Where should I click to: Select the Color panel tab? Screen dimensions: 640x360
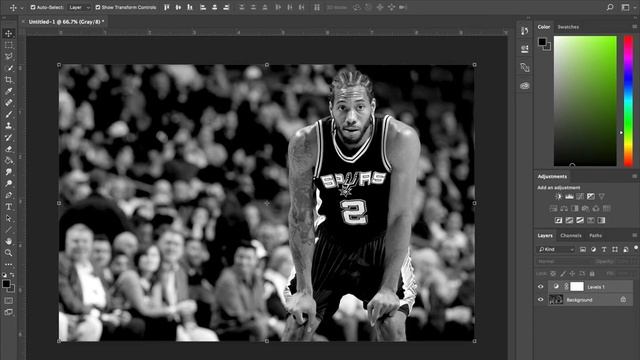[544, 27]
